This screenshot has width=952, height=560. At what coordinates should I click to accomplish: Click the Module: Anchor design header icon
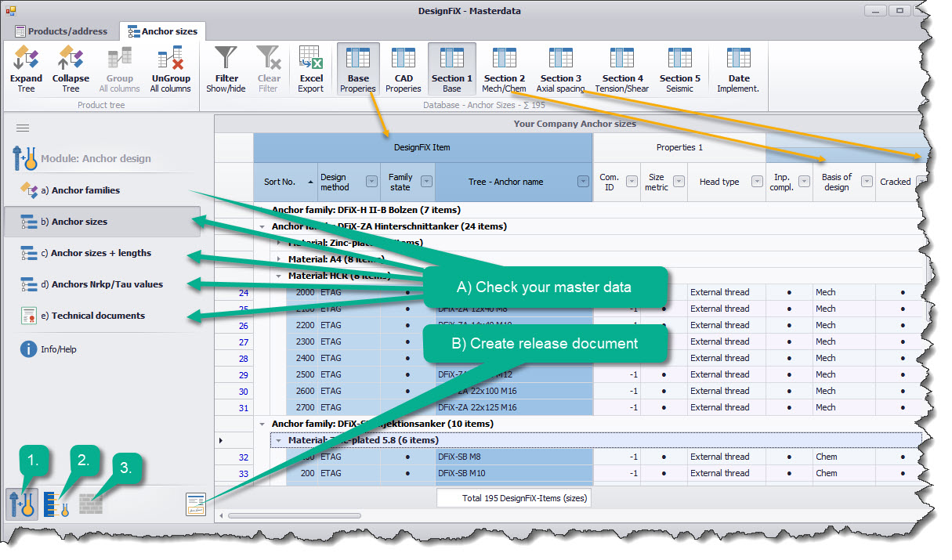pyautogui.click(x=25, y=157)
